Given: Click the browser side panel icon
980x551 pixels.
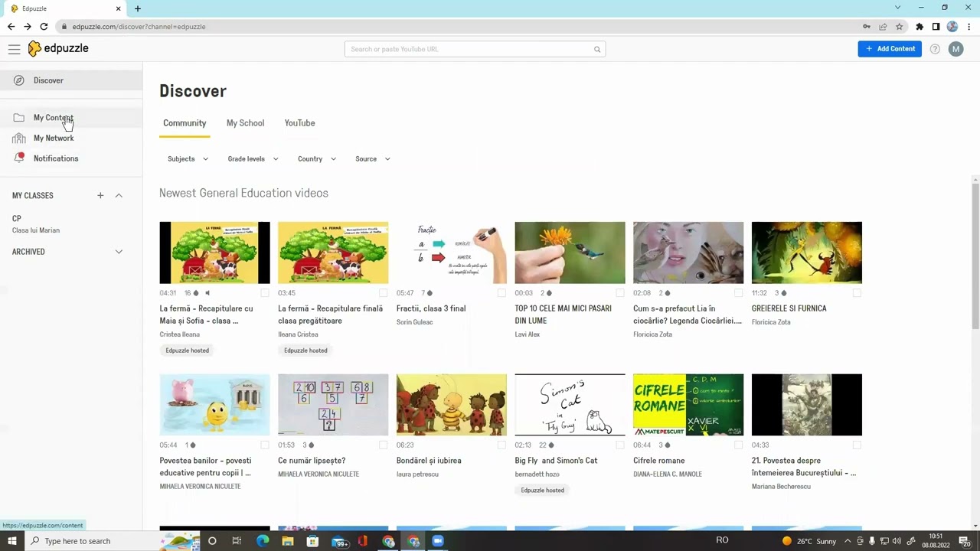Looking at the screenshot, I should (x=936, y=27).
